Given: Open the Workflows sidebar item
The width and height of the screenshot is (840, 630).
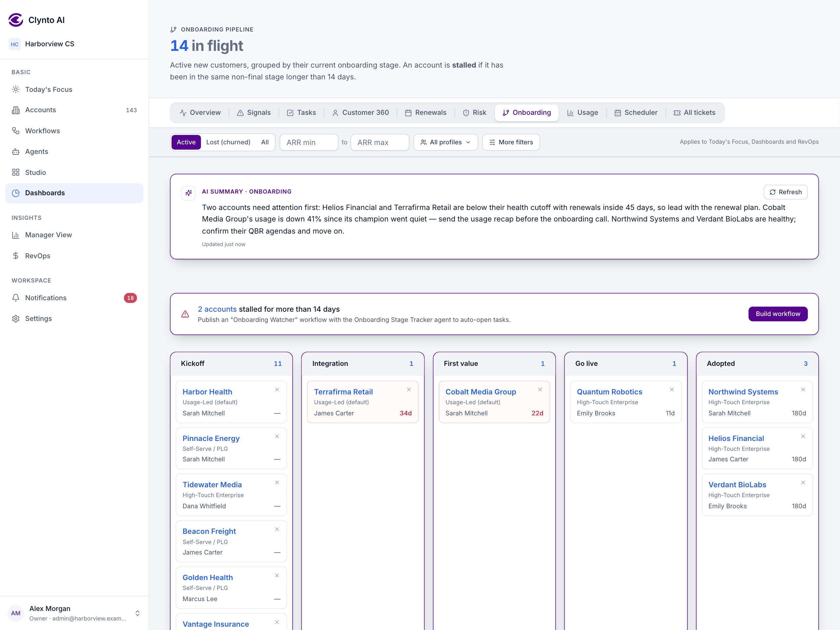Looking at the screenshot, I should point(74,131).
